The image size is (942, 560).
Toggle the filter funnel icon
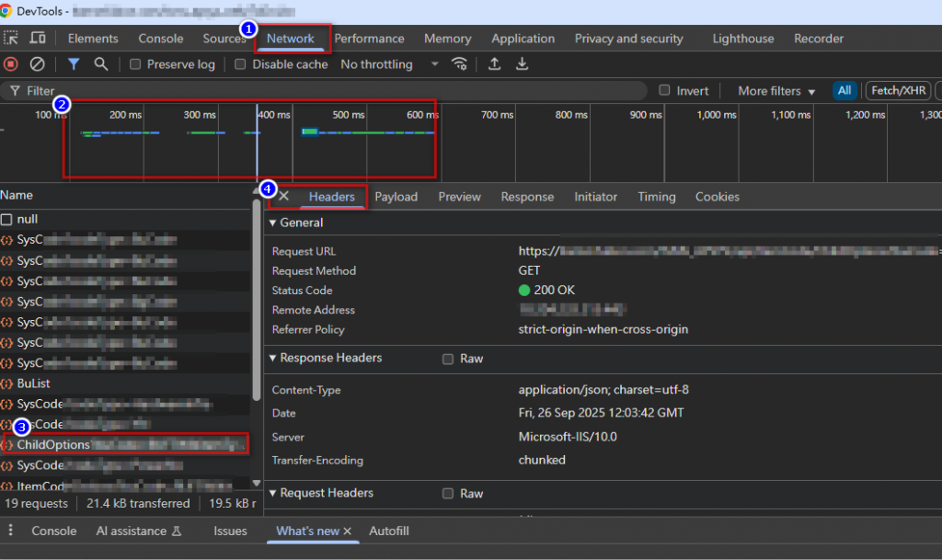click(x=74, y=64)
